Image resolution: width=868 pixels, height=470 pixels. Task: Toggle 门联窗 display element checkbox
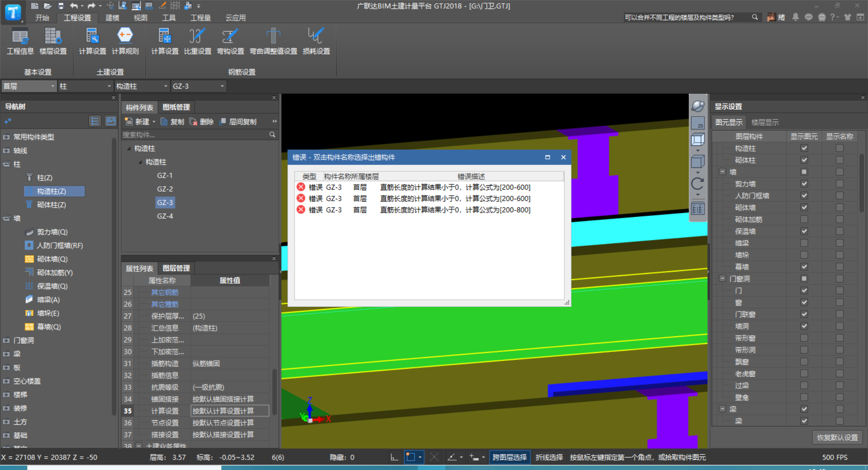click(804, 314)
